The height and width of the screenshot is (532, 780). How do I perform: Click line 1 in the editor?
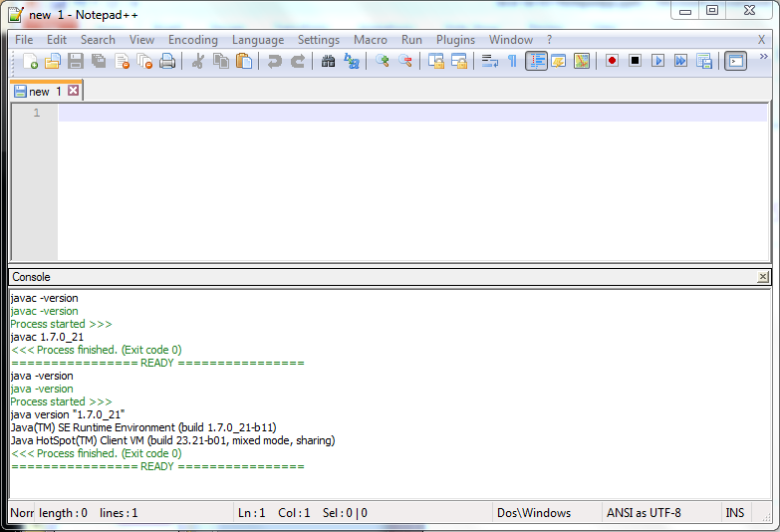(412, 113)
